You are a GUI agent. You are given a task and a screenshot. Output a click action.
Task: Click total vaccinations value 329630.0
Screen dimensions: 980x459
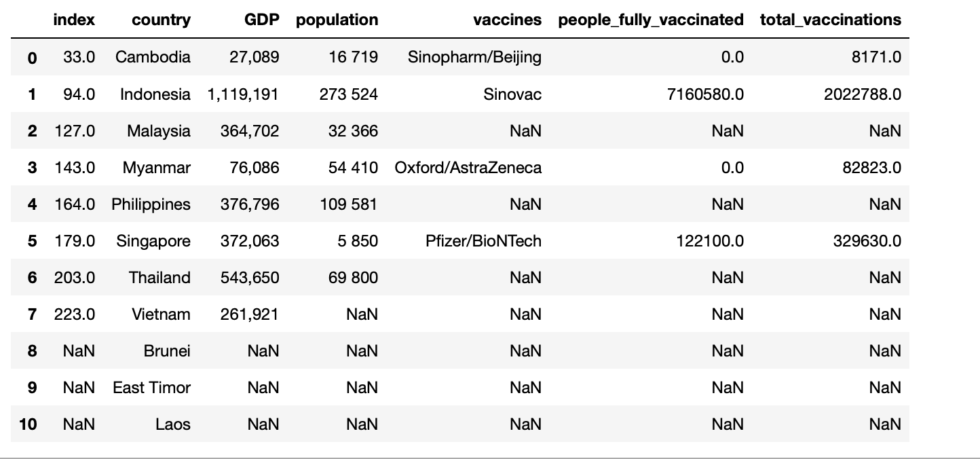click(x=867, y=240)
